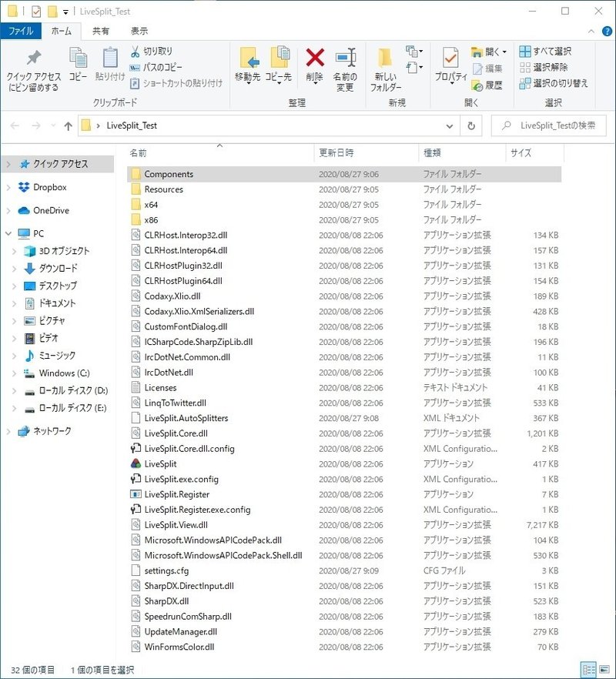Image resolution: width=616 pixels, height=679 pixels.
Task: Select the Components folder
Action: 344,174
